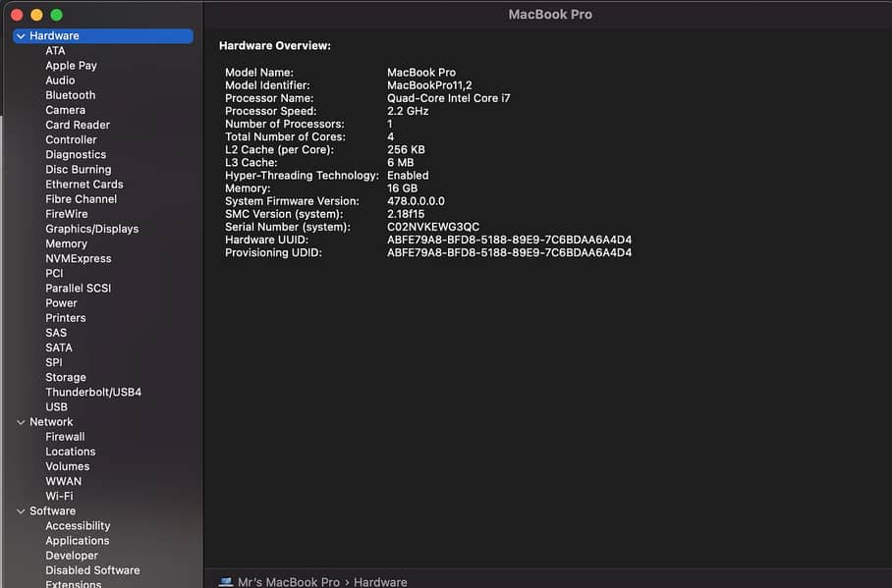
Task: Open the ATA sidebar entry
Action: click(55, 51)
